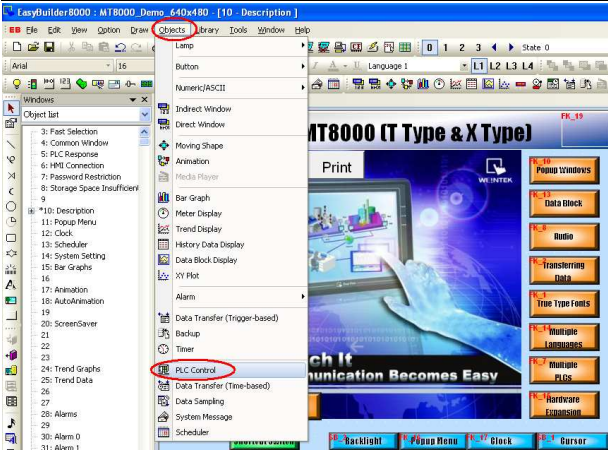608x452 pixels.
Task: Open the Tools menu
Action: point(238,30)
